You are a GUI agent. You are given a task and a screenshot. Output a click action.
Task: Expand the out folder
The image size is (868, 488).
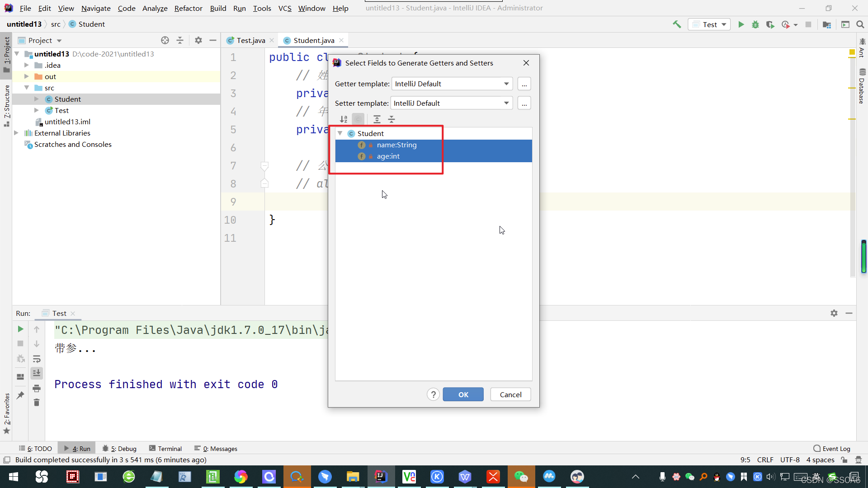tap(27, 76)
